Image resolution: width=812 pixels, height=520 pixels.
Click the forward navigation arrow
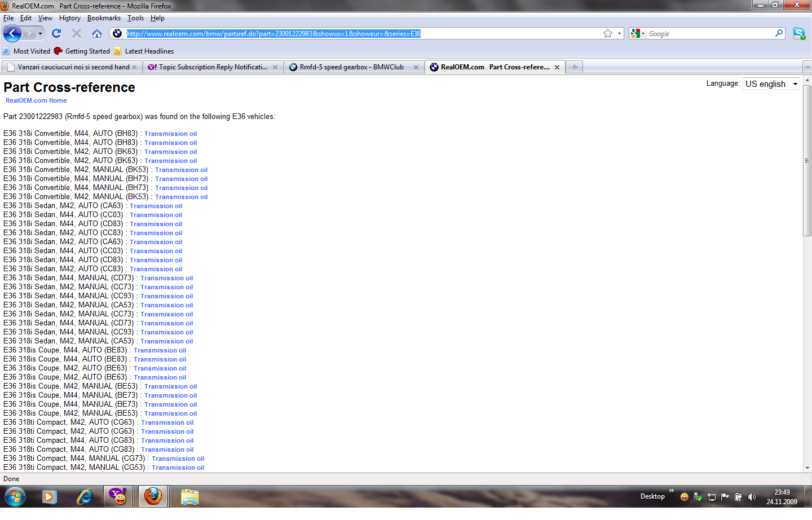(x=29, y=34)
